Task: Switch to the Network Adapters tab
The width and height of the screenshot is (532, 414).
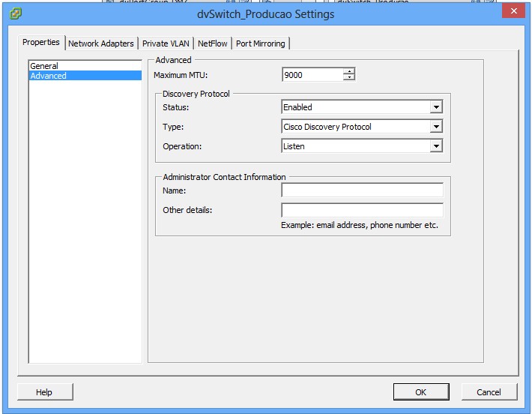Action: 100,43
